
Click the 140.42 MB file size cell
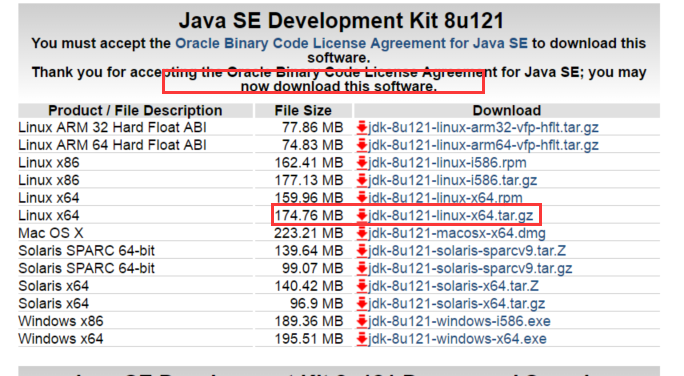click(x=308, y=286)
